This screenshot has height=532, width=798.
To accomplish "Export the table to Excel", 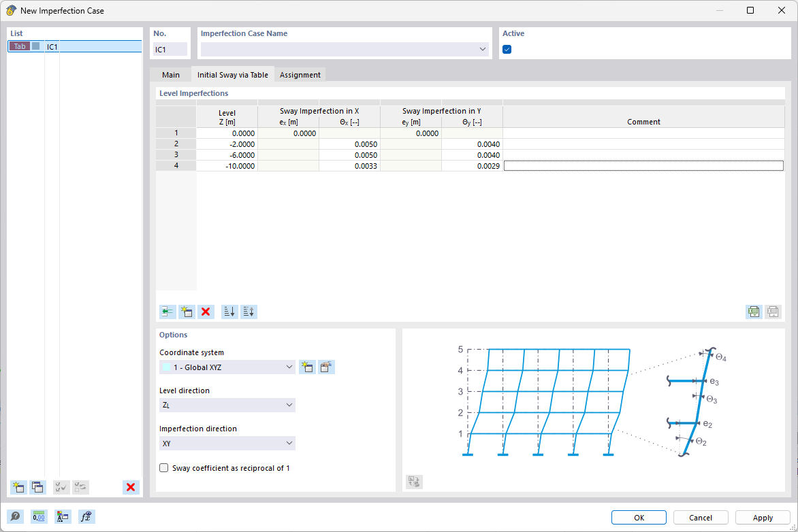I will click(754, 312).
